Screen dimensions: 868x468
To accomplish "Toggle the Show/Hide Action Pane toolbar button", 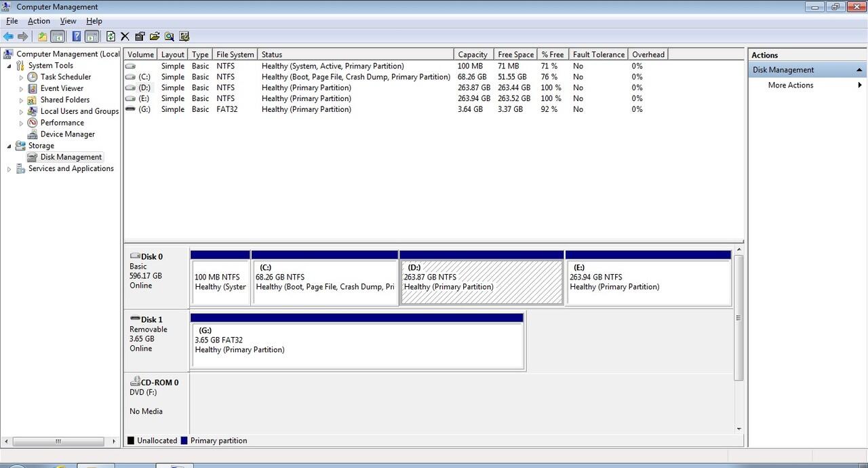I will tap(92, 37).
